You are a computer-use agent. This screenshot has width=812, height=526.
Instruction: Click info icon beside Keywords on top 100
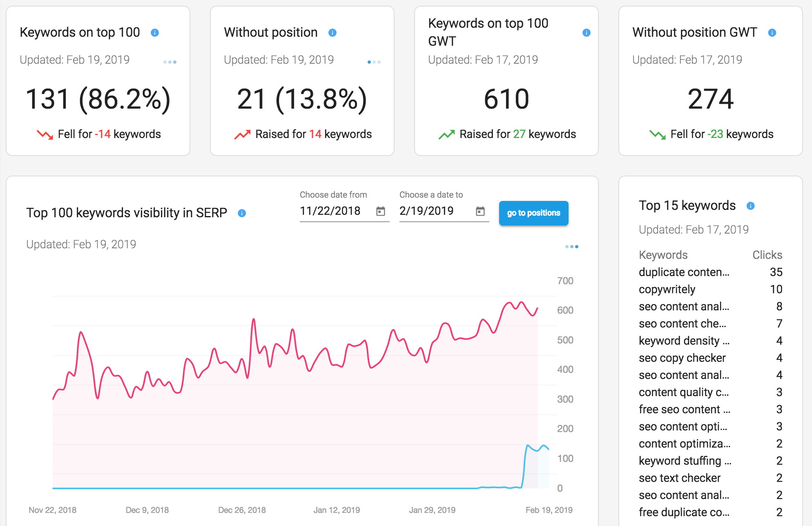155,33
